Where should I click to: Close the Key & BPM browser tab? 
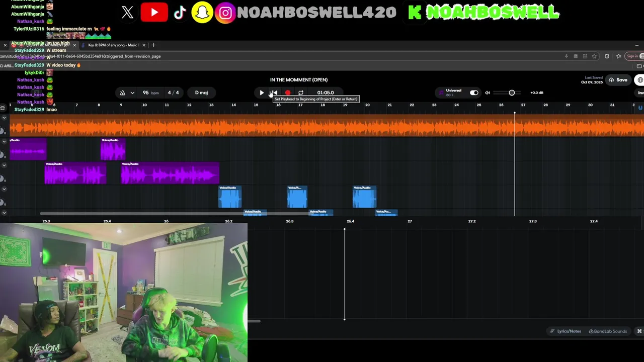point(144,45)
